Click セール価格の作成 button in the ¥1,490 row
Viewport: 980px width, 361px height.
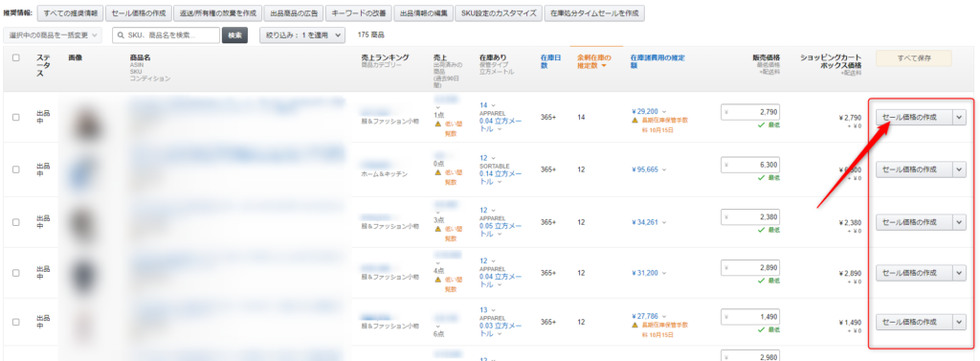point(914,322)
